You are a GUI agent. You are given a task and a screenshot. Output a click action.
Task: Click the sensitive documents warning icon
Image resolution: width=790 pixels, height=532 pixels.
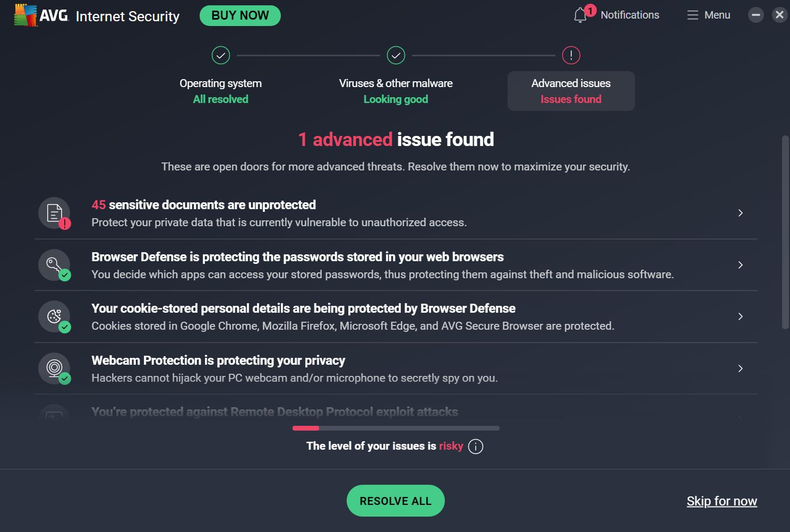coord(55,213)
